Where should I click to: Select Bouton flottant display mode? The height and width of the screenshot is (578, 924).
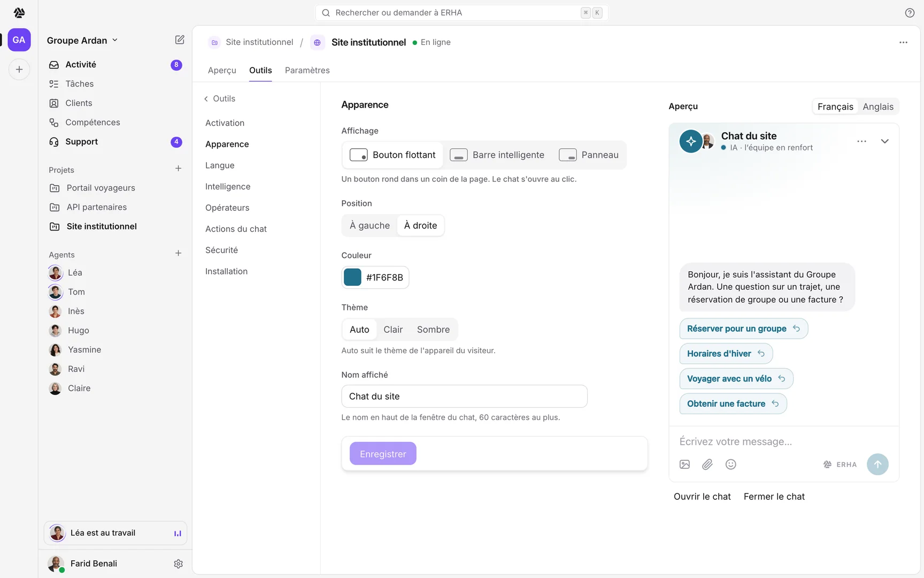(x=392, y=155)
